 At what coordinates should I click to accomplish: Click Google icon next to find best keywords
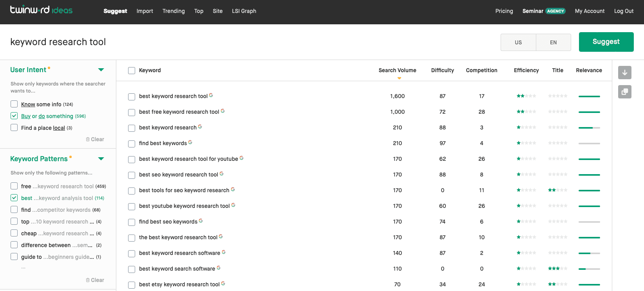[190, 142]
